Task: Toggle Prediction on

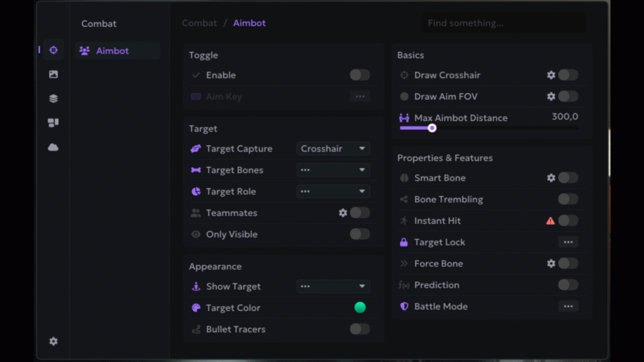Action: point(568,285)
